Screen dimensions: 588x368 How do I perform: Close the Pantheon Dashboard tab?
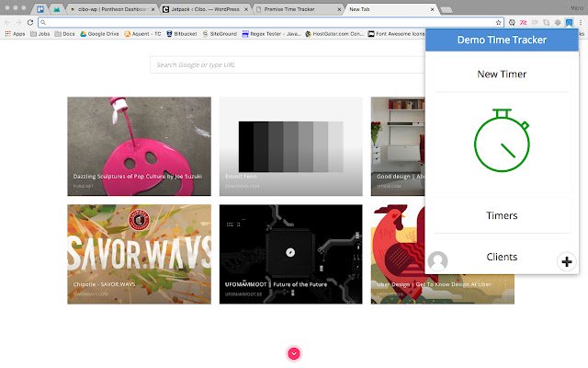pos(153,9)
